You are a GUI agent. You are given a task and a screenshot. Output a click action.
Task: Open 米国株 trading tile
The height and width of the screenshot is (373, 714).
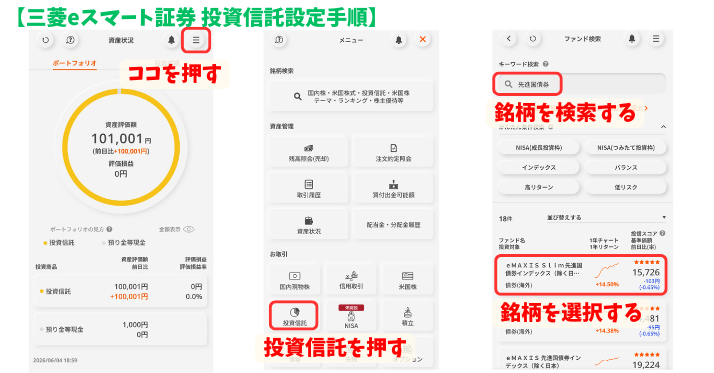408,281
